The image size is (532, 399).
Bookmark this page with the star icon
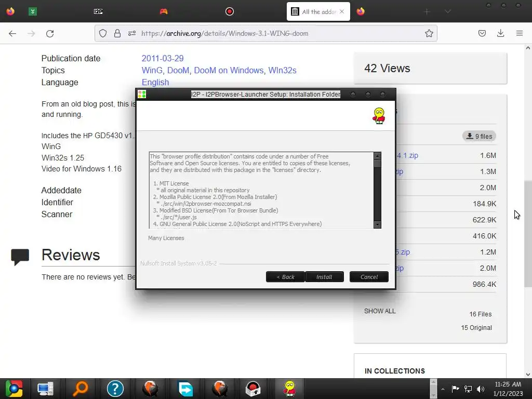pos(429,33)
